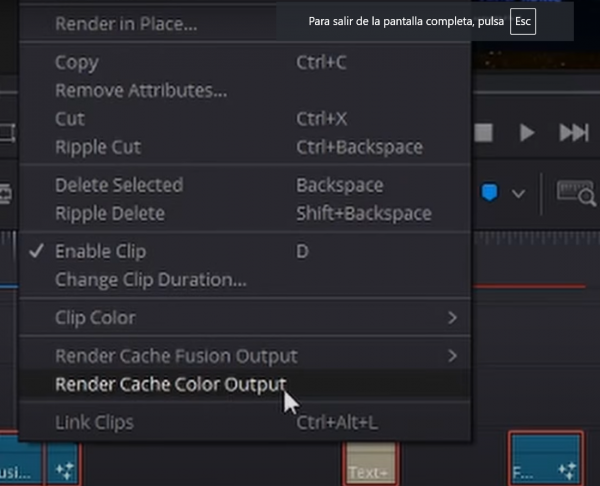The height and width of the screenshot is (486, 600).
Task: Select the Text+ clip on the timeline
Action: point(369,467)
